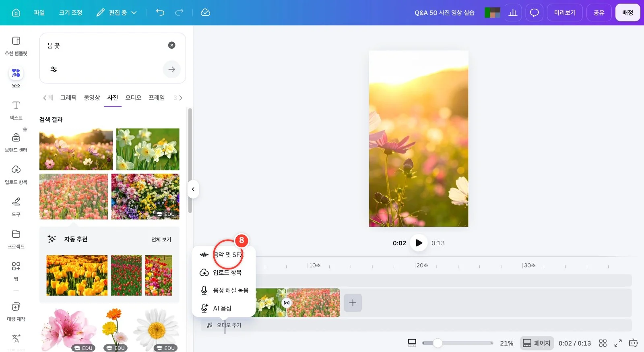This screenshot has height=352, width=644.
Task: Submit search with arrow button
Action: 172,69
